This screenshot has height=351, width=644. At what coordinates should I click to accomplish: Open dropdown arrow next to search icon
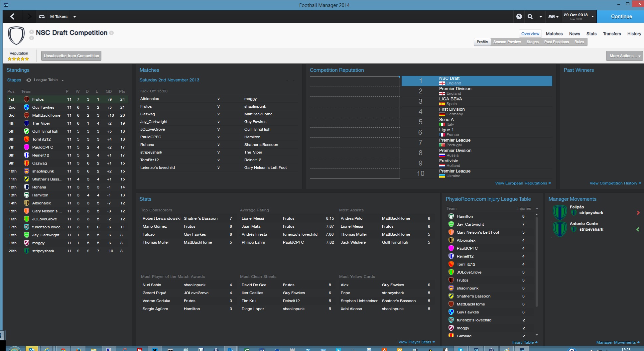(541, 17)
